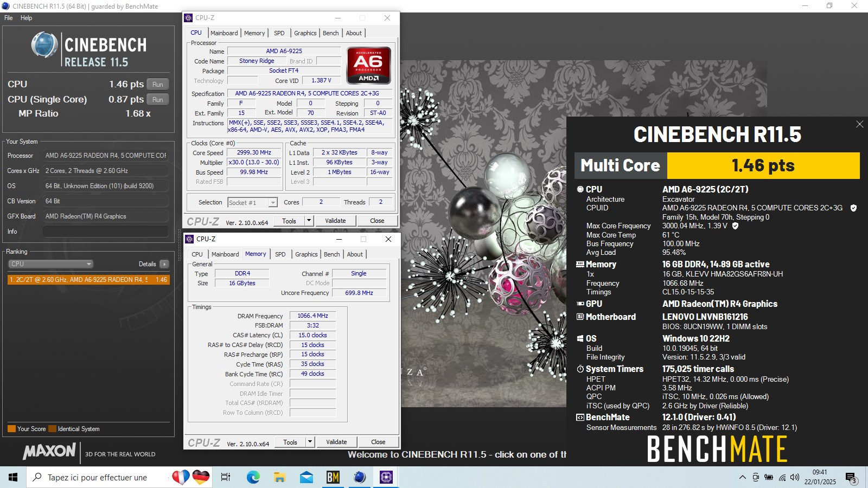Click Tools button in bottom CPU-Z window
The height and width of the screenshot is (488, 868).
[290, 442]
